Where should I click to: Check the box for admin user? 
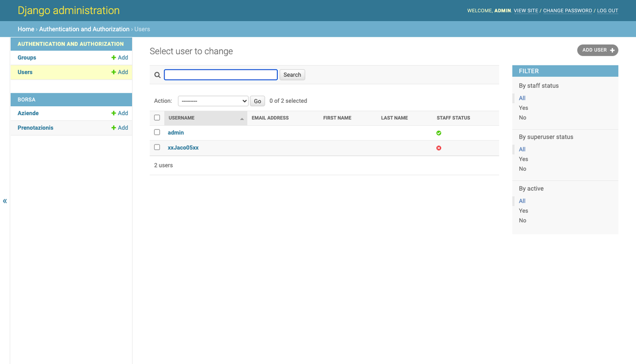coord(157,133)
